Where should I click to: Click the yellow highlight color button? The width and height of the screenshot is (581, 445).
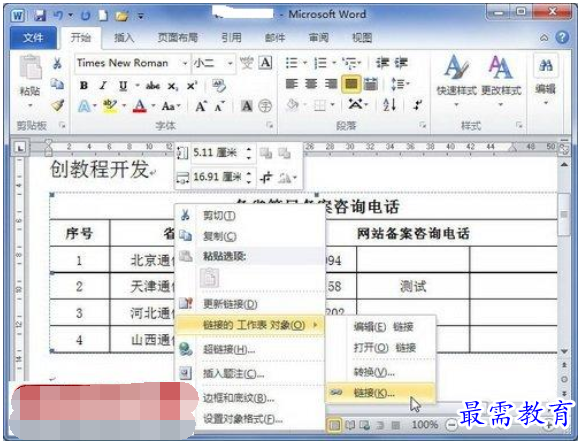(110, 106)
